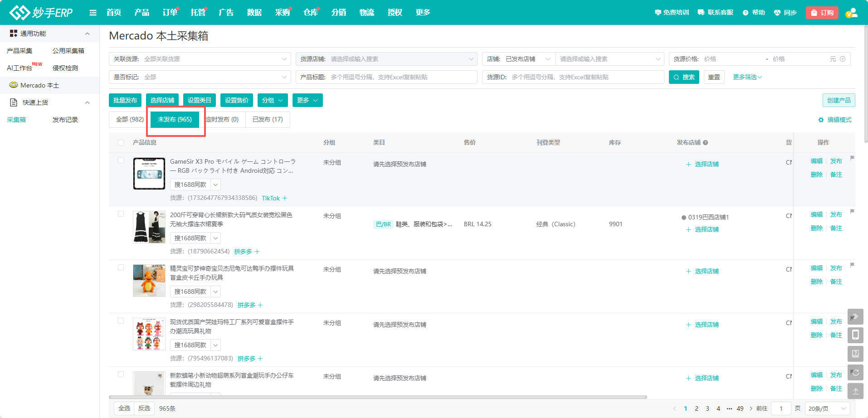Tick the checkbox for GameSir X3 Pro product
Screen dimensions: 868x418
tap(121, 160)
